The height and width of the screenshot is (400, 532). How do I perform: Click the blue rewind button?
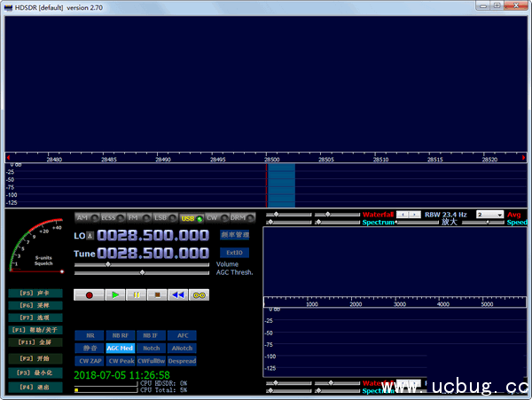[178, 294]
